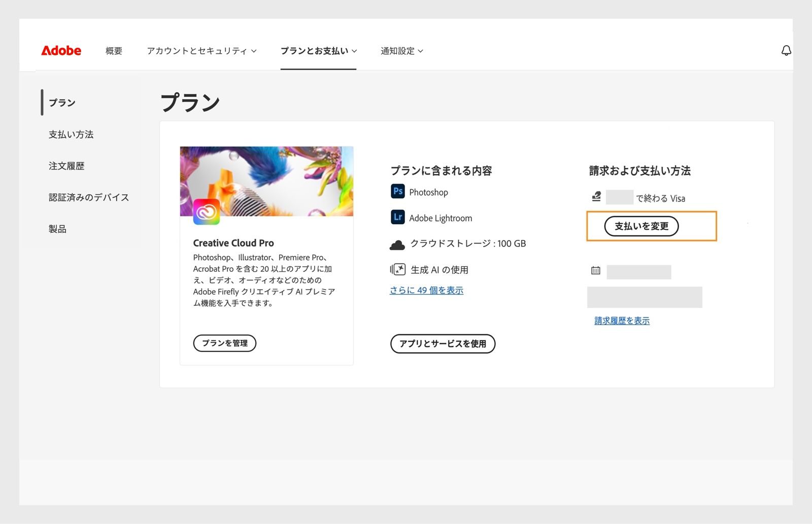
Task: Expand the アカウントとセキュリティ menu
Action: click(201, 51)
